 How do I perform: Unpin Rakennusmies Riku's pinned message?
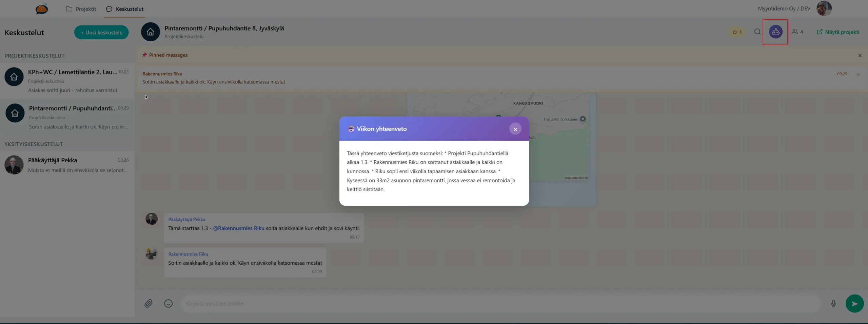[858, 75]
